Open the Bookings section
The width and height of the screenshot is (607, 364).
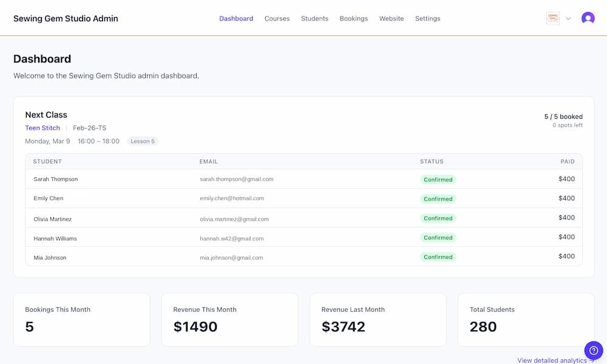pyautogui.click(x=354, y=18)
